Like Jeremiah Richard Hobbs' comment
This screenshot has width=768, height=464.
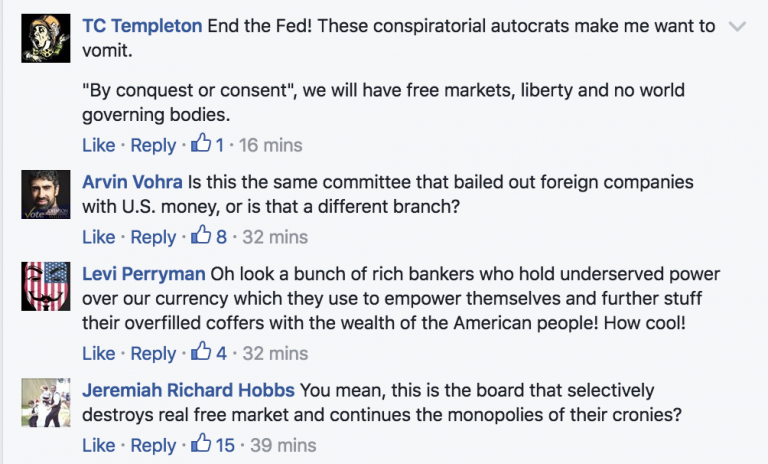(x=98, y=445)
